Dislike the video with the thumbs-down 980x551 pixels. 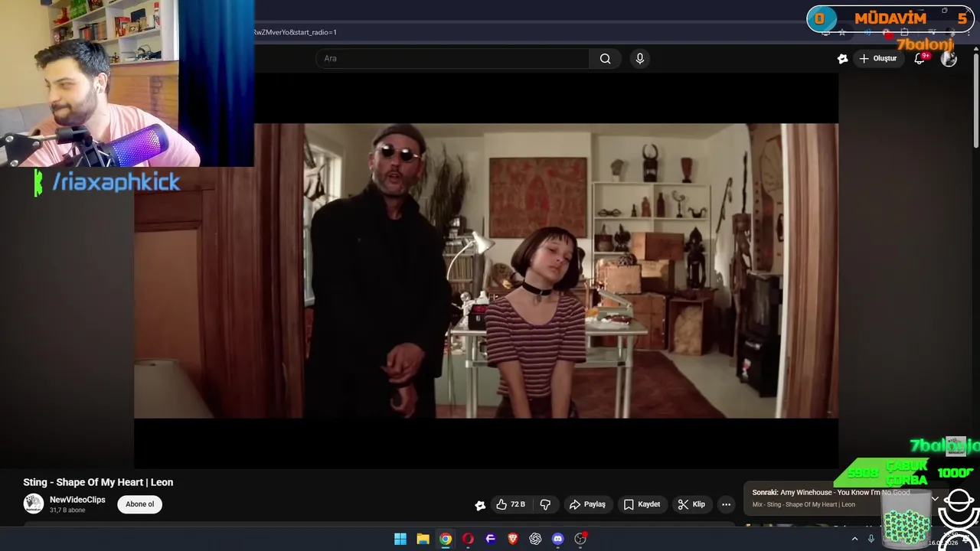tap(545, 504)
